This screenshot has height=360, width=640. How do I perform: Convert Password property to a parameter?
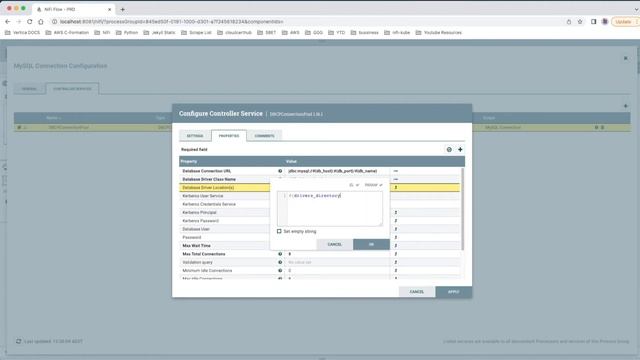pyautogui.click(x=396, y=237)
